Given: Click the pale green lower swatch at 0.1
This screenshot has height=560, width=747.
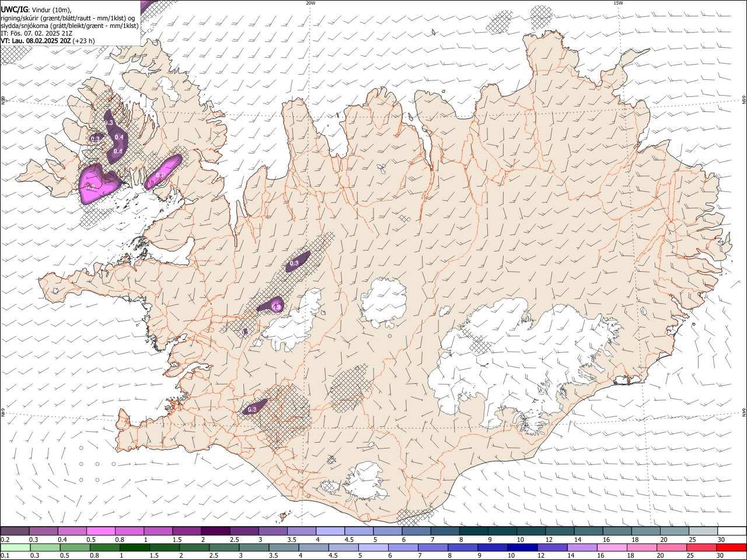Looking at the screenshot, I should click(15, 548).
